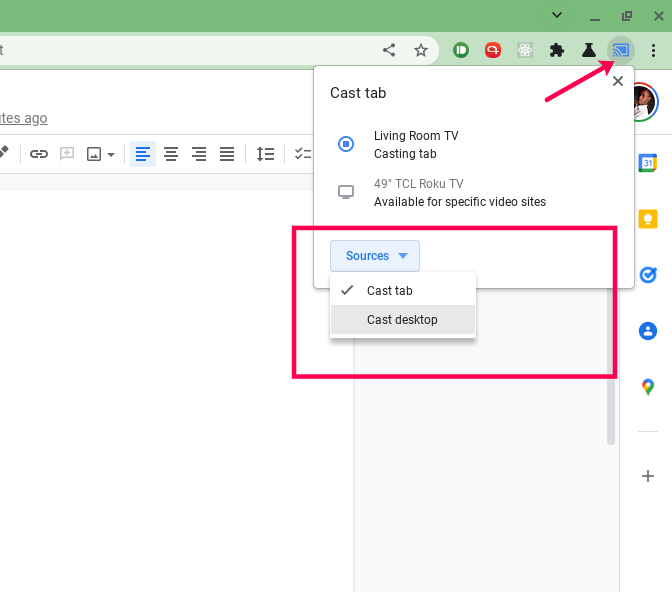Open line and paragraph spacing options
Screen dimensions: 672x592
265,154
